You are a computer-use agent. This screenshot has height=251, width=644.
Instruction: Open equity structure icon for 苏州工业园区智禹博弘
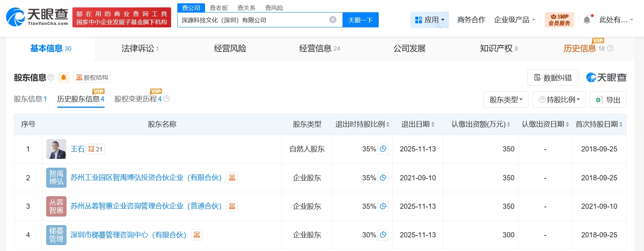click(x=232, y=178)
